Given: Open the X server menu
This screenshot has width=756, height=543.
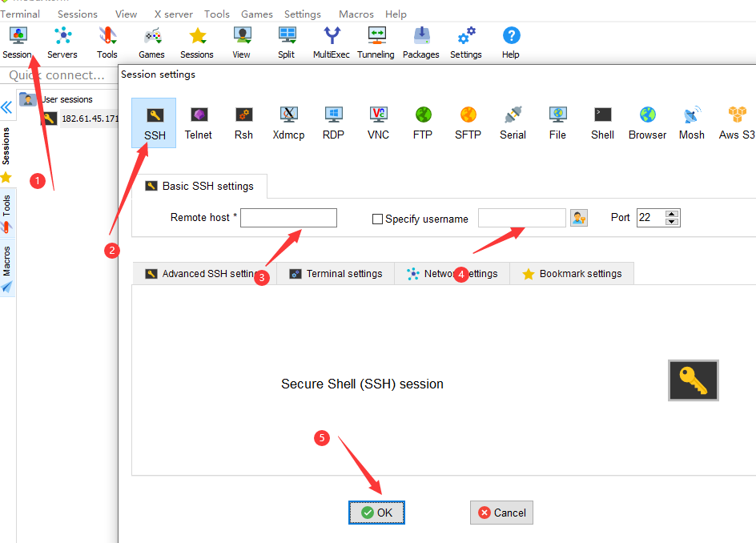Looking at the screenshot, I should click(174, 14).
